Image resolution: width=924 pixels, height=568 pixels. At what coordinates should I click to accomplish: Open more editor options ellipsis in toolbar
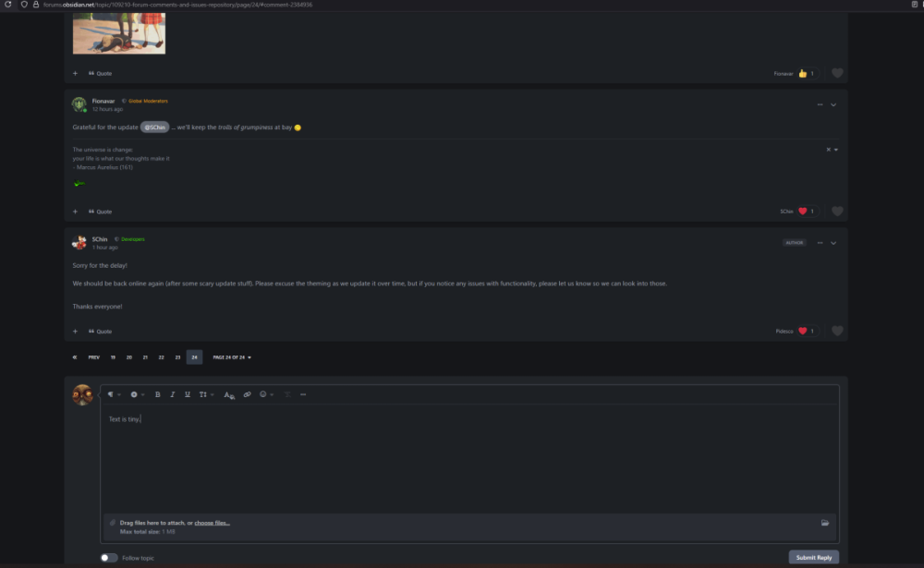303,394
